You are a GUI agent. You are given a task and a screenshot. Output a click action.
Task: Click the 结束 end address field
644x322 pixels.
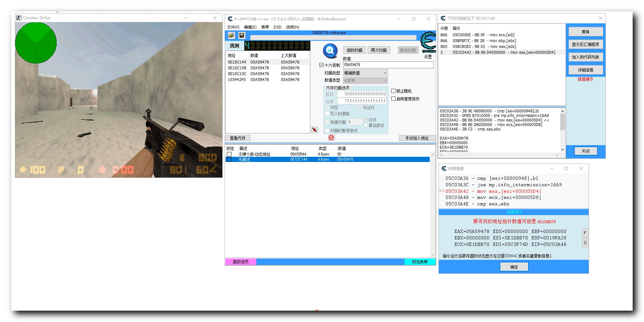362,101
